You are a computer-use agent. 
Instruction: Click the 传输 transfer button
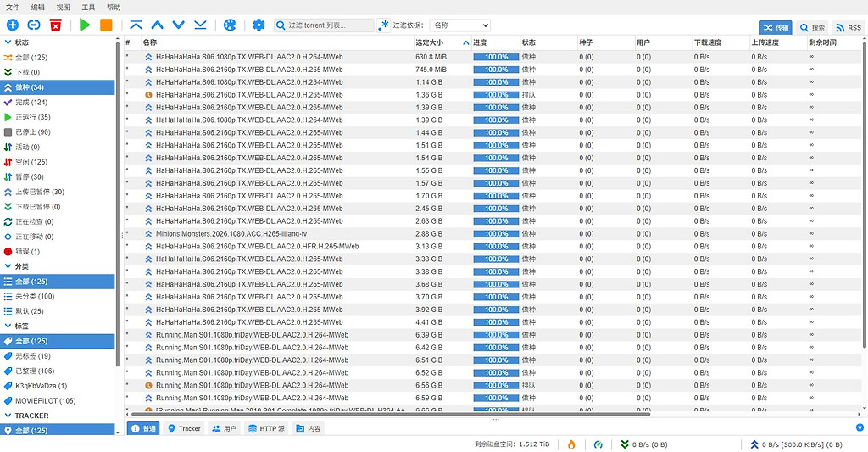[776, 27]
